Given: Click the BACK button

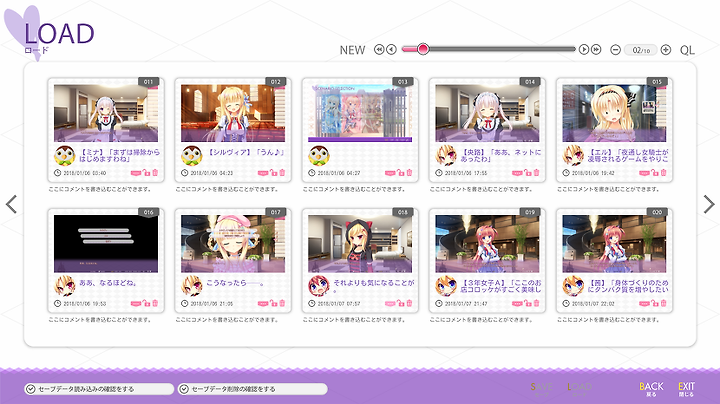Looking at the screenshot, I should point(651,388).
